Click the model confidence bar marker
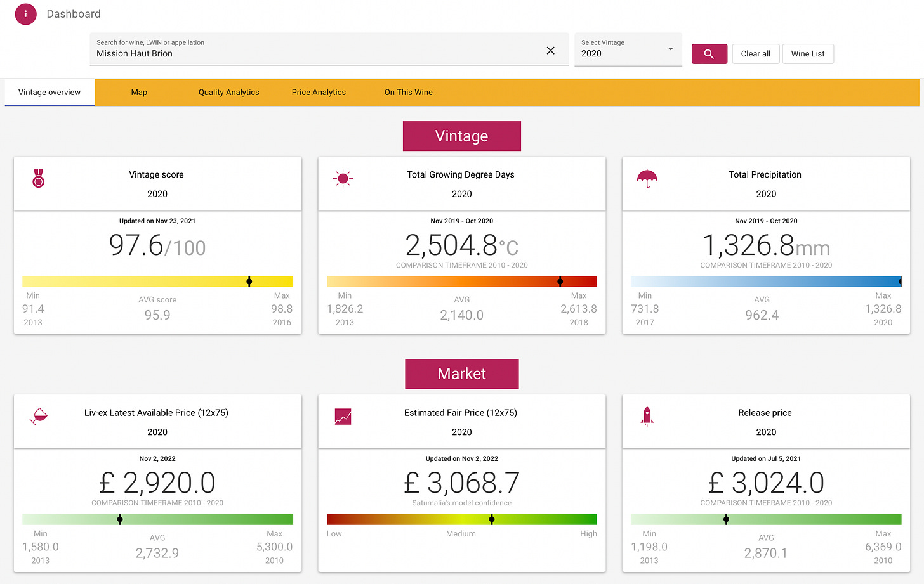Image resolution: width=924 pixels, height=584 pixels. click(x=491, y=519)
